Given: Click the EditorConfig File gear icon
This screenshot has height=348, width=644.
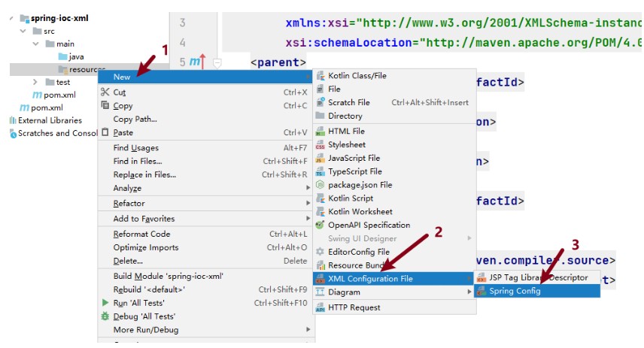Looking at the screenshot, I should (320, 252).
